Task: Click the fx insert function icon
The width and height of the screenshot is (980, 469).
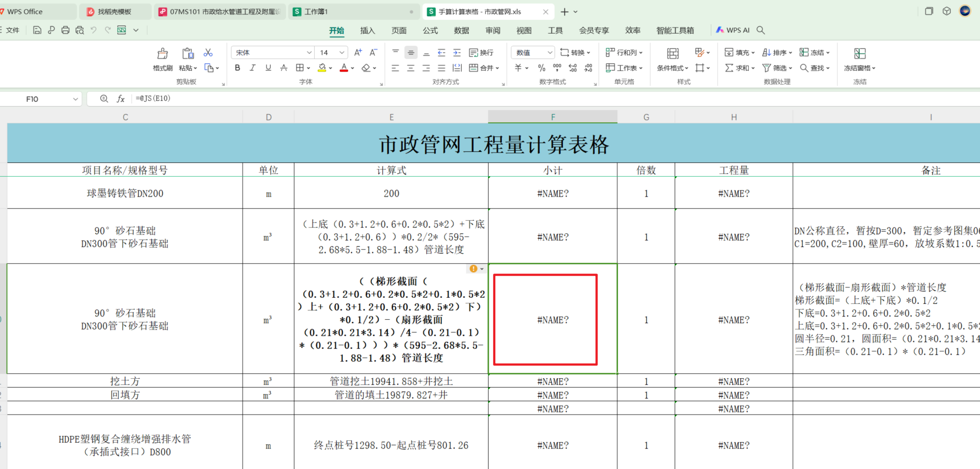Action: point(121,99)
